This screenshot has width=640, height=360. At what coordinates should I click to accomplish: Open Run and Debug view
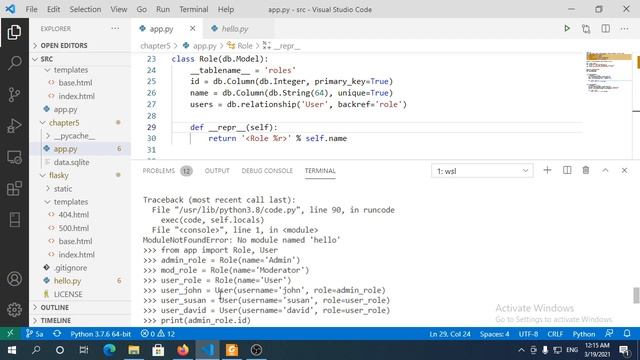(x=14, y=126)
